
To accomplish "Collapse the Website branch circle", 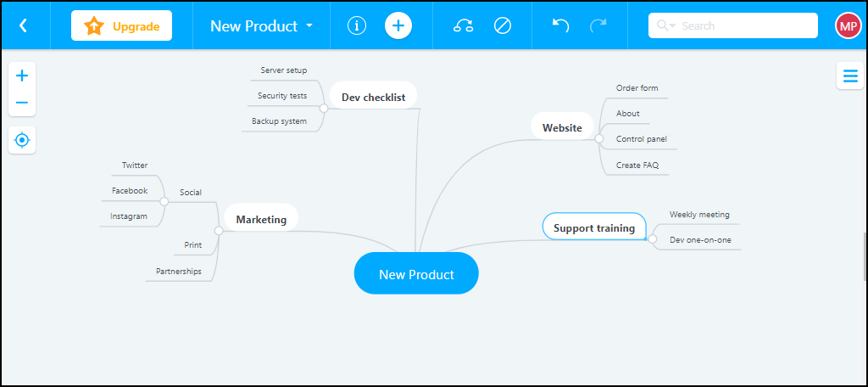I will pyautogui.click(x=598, y=138).
